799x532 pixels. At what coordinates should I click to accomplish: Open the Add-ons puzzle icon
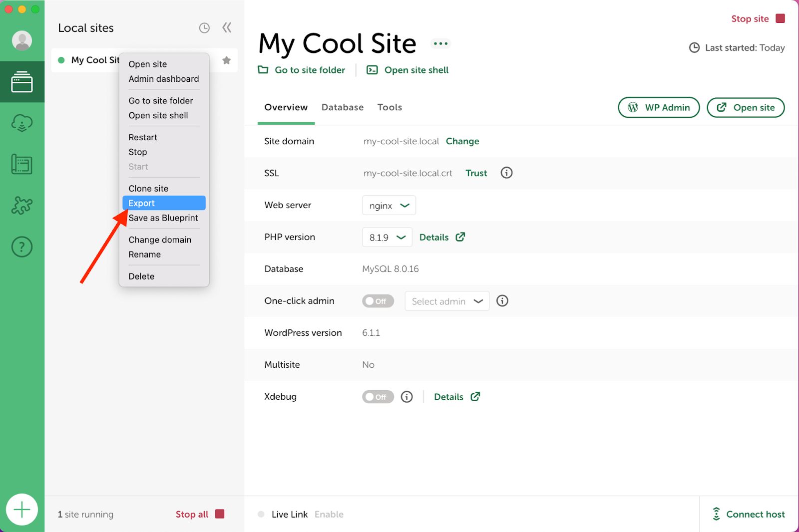[22, 205]
